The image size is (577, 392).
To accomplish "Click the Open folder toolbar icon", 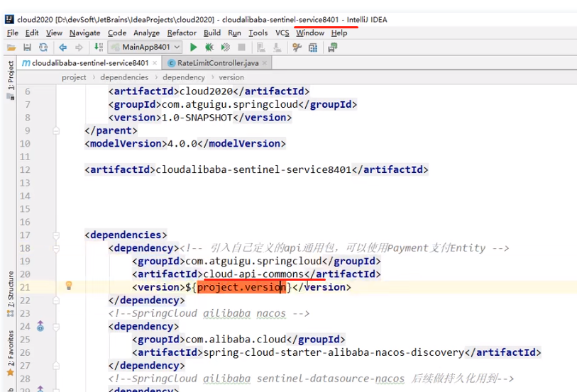I will coord(11,47).
